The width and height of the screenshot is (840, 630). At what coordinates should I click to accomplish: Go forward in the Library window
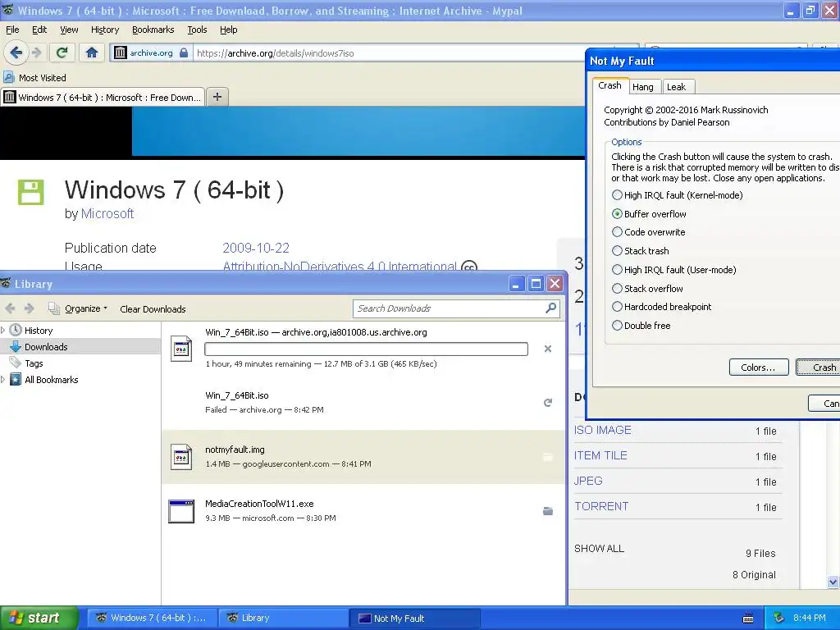point(30,308)
